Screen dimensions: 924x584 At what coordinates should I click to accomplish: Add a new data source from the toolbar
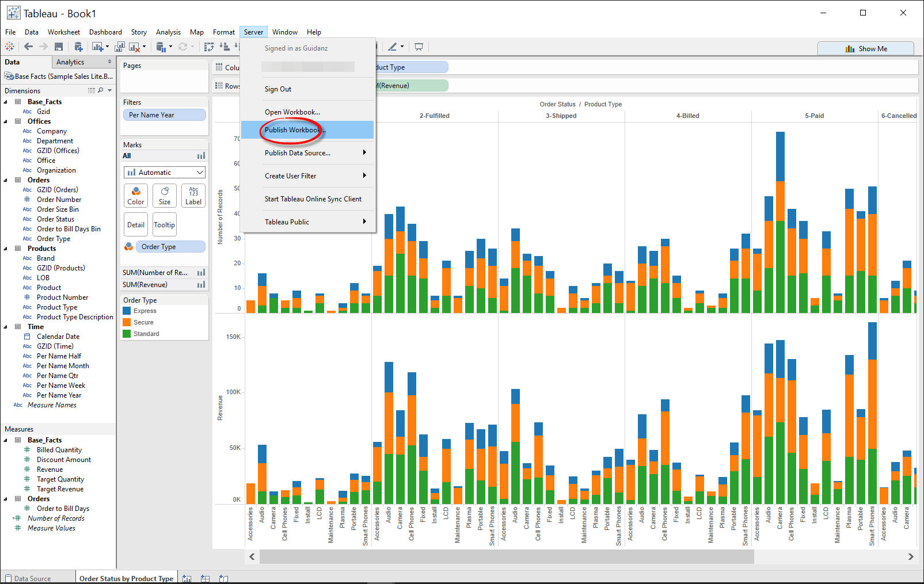point(78,47)
